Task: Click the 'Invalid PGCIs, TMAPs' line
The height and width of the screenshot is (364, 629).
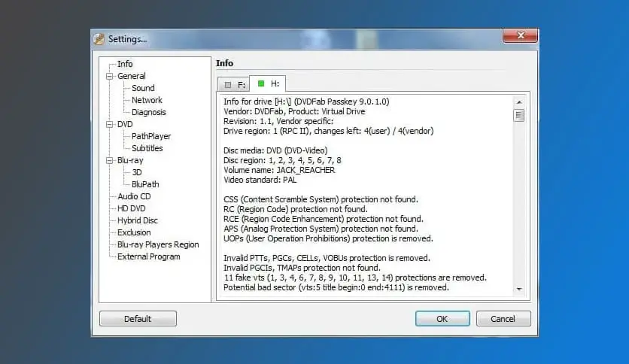Action: coord(301,268)
